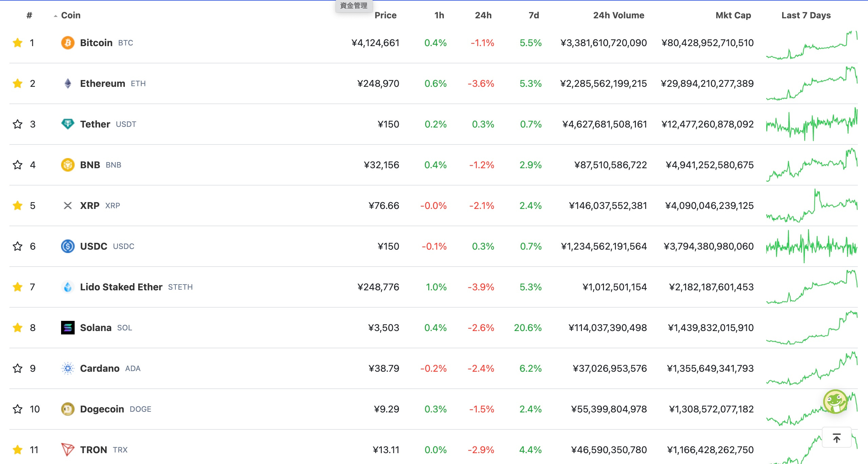The image size is (868, 464).
Task: Click Cardano market cap ¥1,355,649,341,793
Action: click(710, 368)
